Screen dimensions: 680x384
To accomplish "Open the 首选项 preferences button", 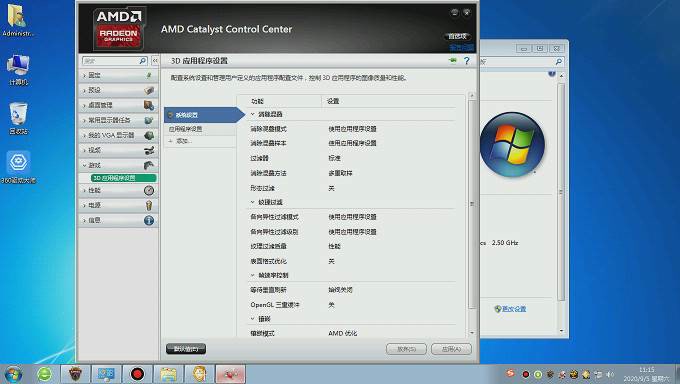I will tap(458, 36).
